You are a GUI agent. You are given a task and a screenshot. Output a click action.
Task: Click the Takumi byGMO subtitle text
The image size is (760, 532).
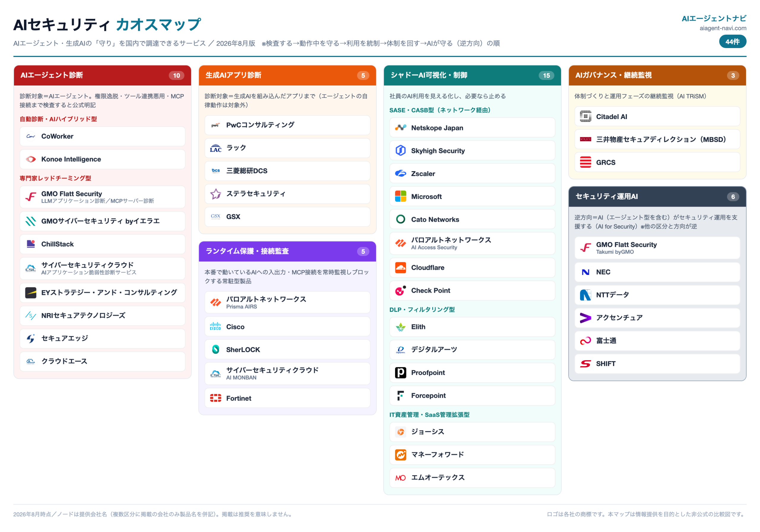point(615,252)
